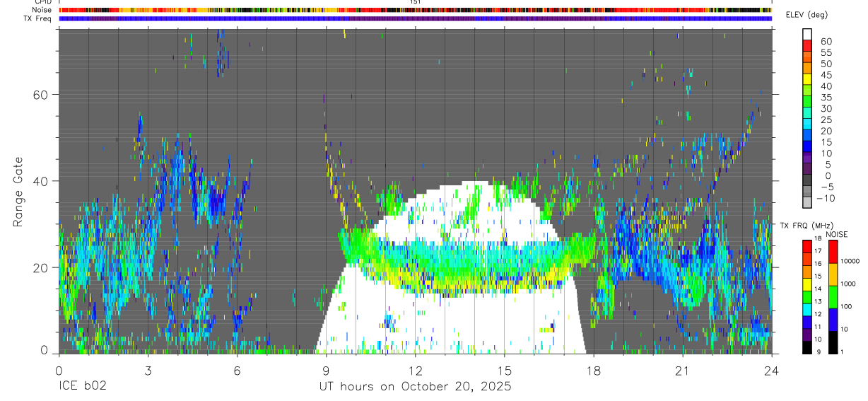Click the ELEV scale label 45
The height and width of the screenshot is (401, 868).
click(826, 75)
